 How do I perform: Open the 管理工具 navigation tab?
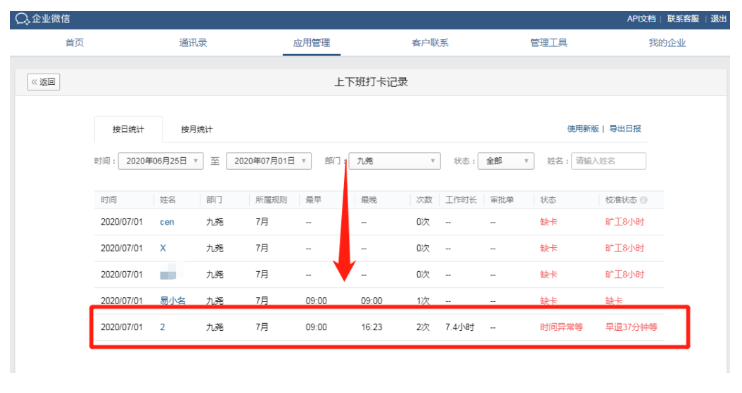point(548,43)
